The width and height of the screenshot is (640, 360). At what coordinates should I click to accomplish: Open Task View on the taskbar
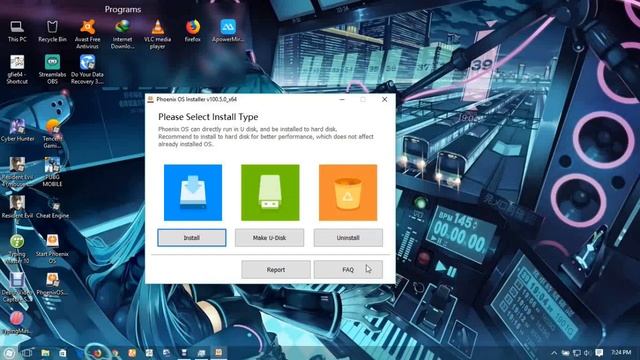point(27,353)
